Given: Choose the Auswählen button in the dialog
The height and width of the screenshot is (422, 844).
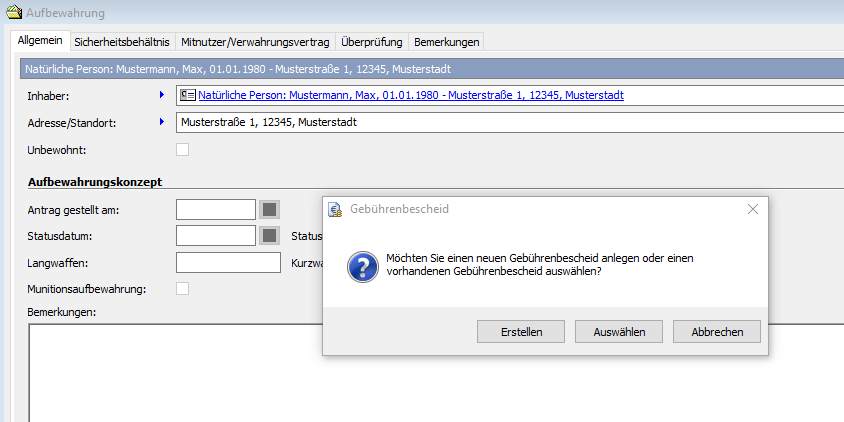Looking at the screenshot, I should pyautogui.click(x=619, y=332).
